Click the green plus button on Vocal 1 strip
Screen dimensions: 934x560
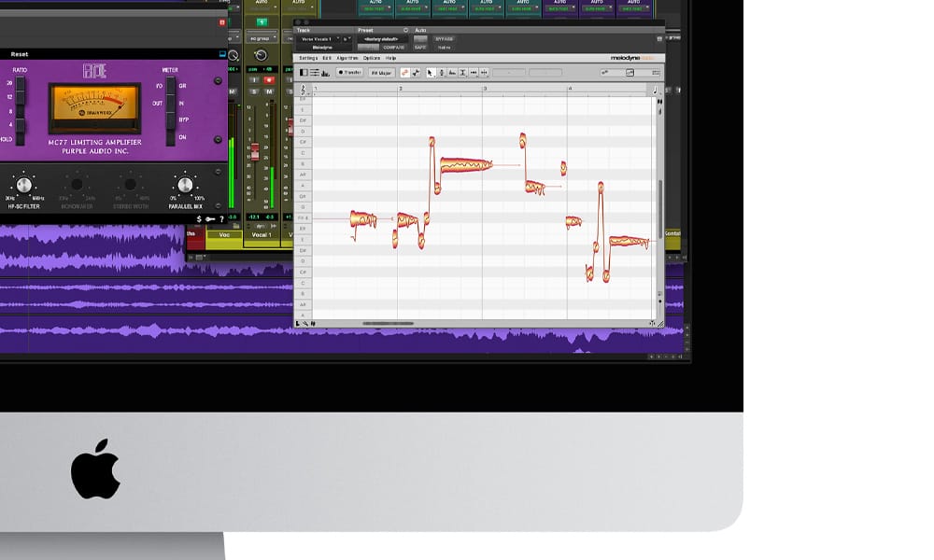[262, 22]
